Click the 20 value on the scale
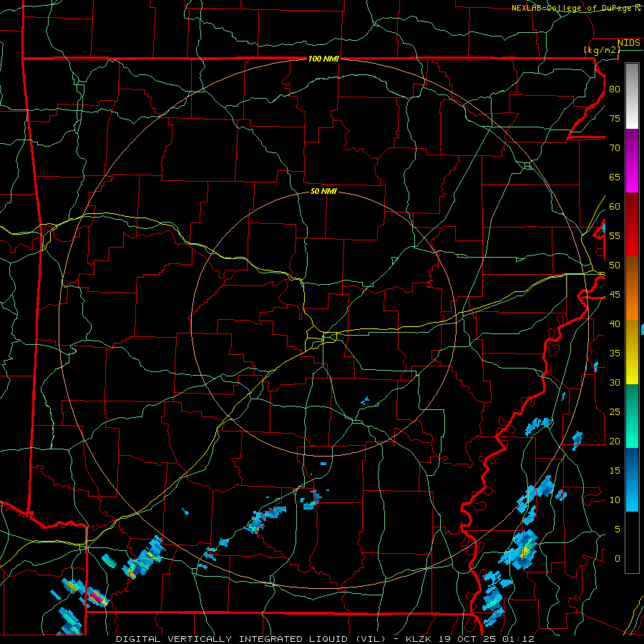The width and height of the screenshot is (644, 644). tap(615, 441)
